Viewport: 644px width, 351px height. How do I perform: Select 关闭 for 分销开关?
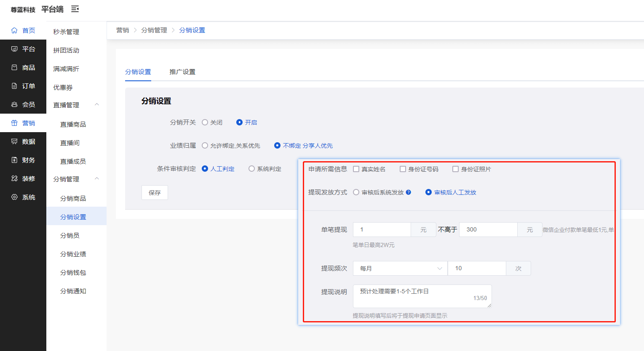pos(205,122)
